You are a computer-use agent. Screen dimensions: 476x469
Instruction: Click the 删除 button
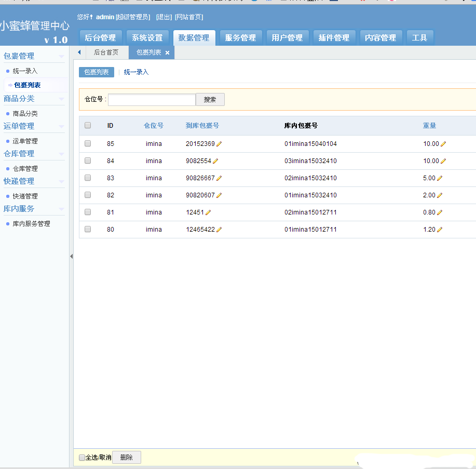[x=127, y=458]
